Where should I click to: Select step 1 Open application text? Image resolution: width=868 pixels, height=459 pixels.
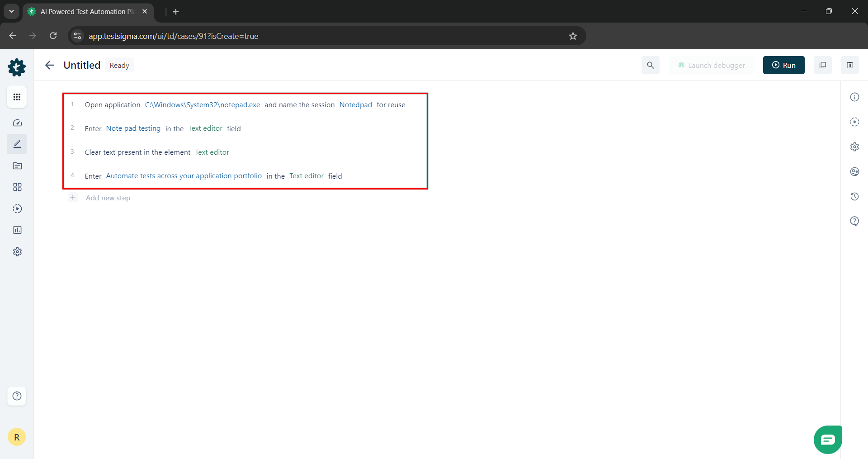[x=113, y=105]
